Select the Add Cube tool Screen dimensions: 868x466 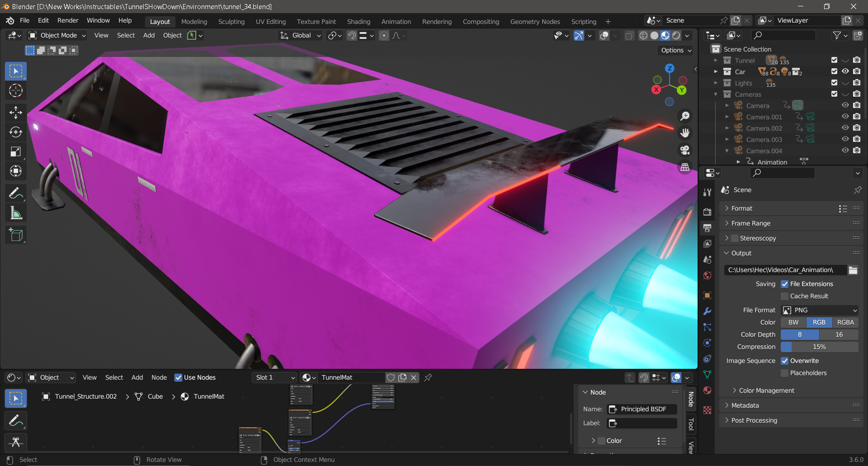pyautogui.click(x=16, y=235)
